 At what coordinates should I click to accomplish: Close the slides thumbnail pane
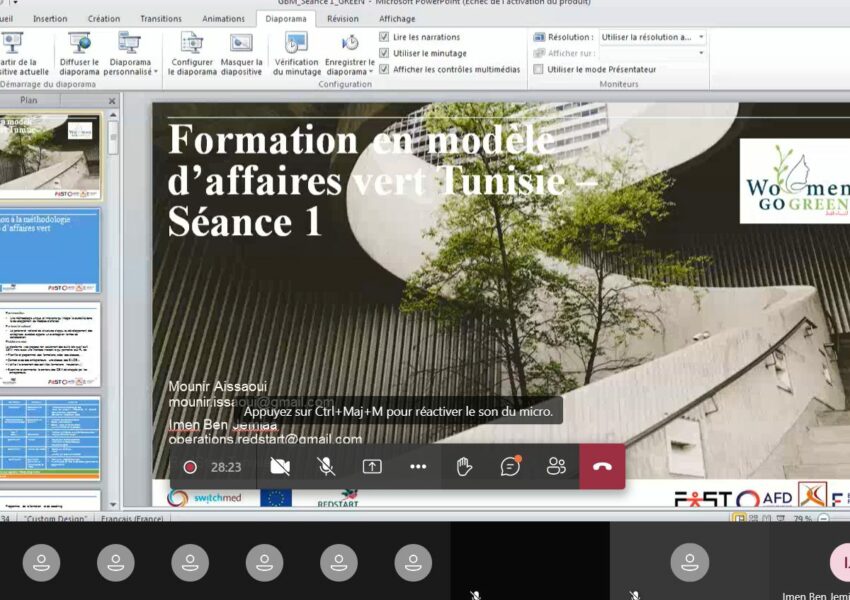coord(112,101)
